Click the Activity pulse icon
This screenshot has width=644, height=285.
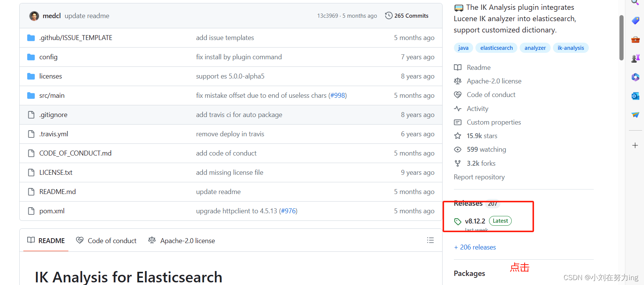tap(458, 109)
